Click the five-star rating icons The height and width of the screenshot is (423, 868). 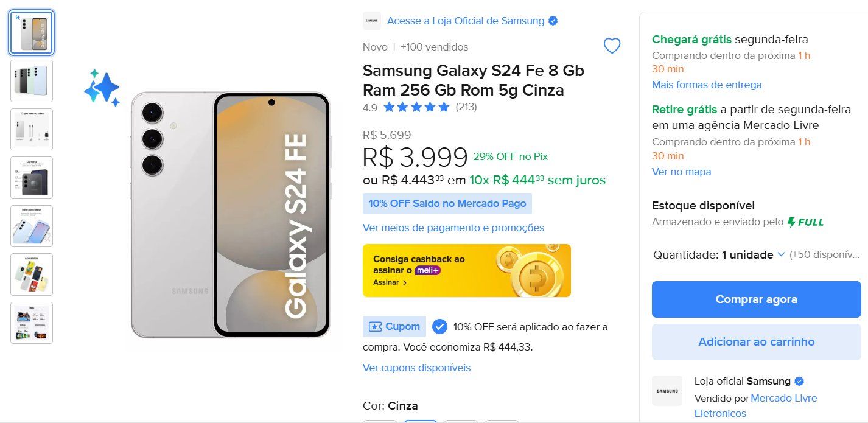(x=416, y=107)
